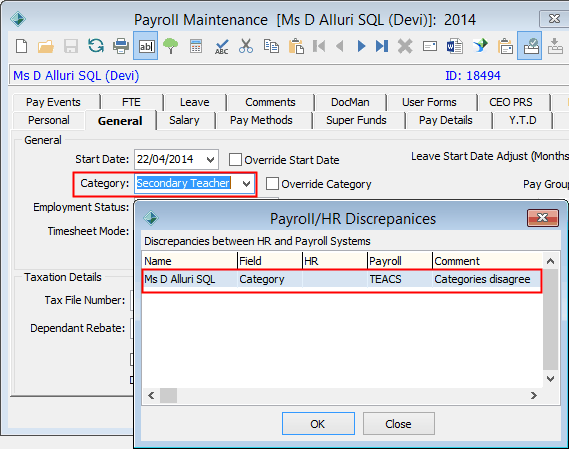Jump to the last record
Image resolution: width=569 pixels, height=449 pixels.
click(x=382, y=46)
